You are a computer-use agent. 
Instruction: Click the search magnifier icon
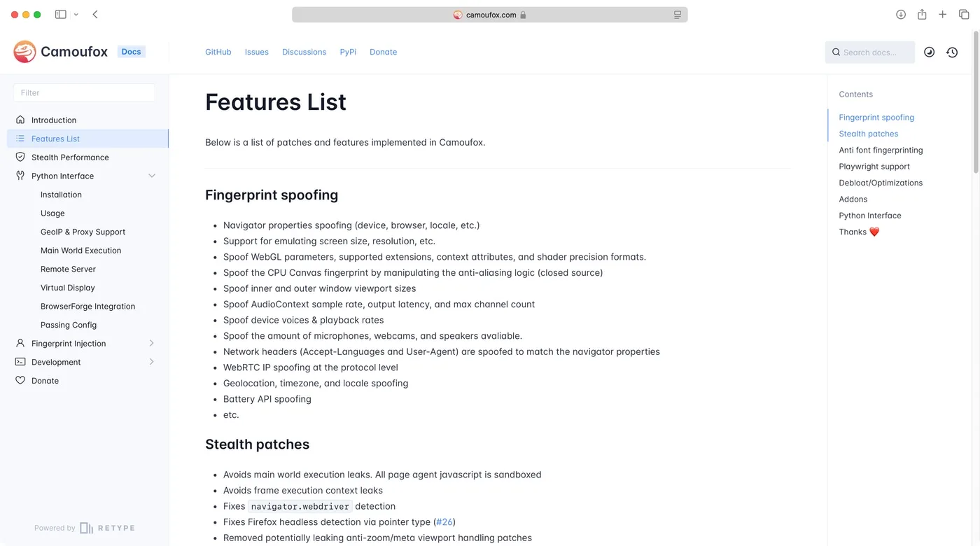[836, 52]
